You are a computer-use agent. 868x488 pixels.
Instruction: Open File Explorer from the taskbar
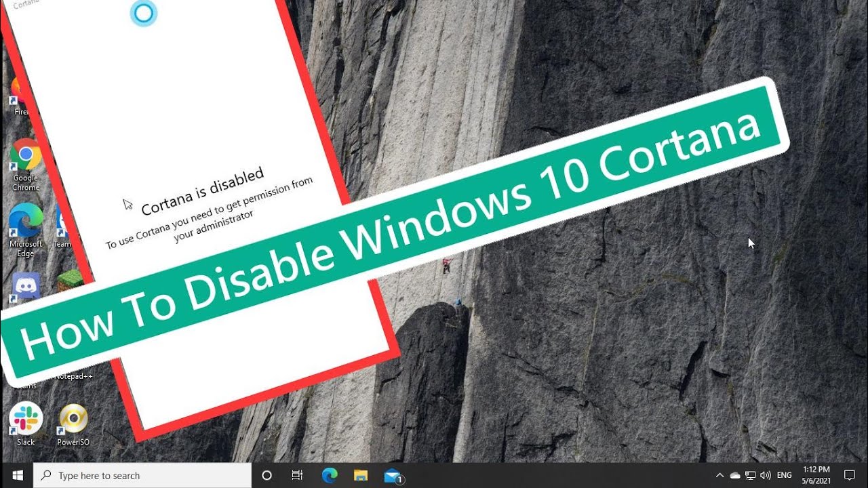point(361,476)
